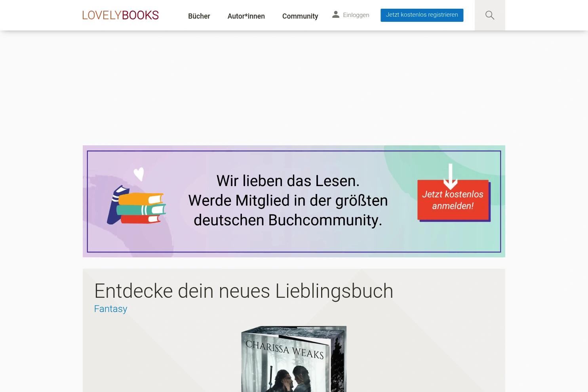Image resolution: width=588 pixels, height=392 pixels.
Task: Open the Community menu
Action: 300,16
